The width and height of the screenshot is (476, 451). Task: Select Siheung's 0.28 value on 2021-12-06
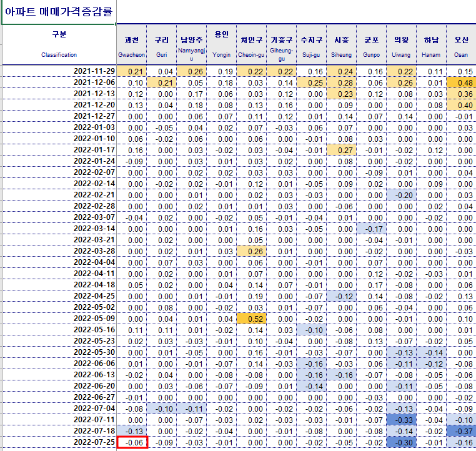[342, 82]
